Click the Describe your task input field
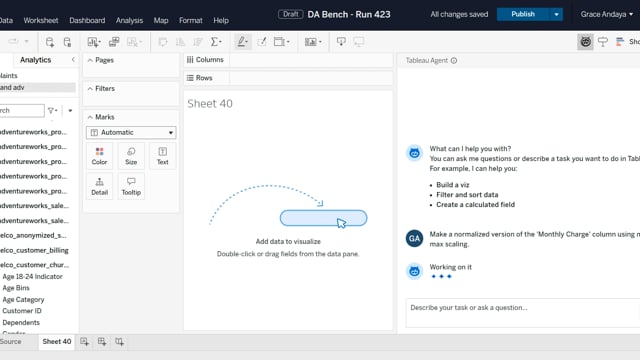 (x=522, y=313)
